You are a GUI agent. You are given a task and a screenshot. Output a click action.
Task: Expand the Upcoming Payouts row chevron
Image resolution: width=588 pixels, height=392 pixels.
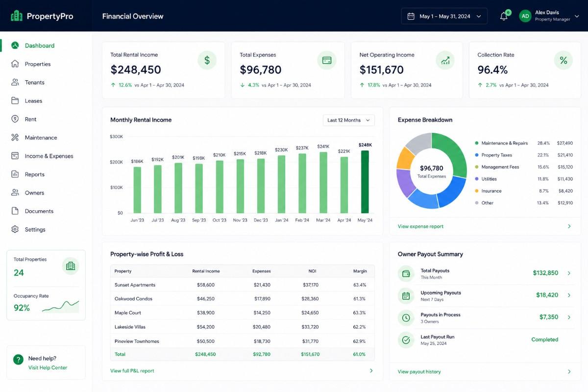pos(569,295)
